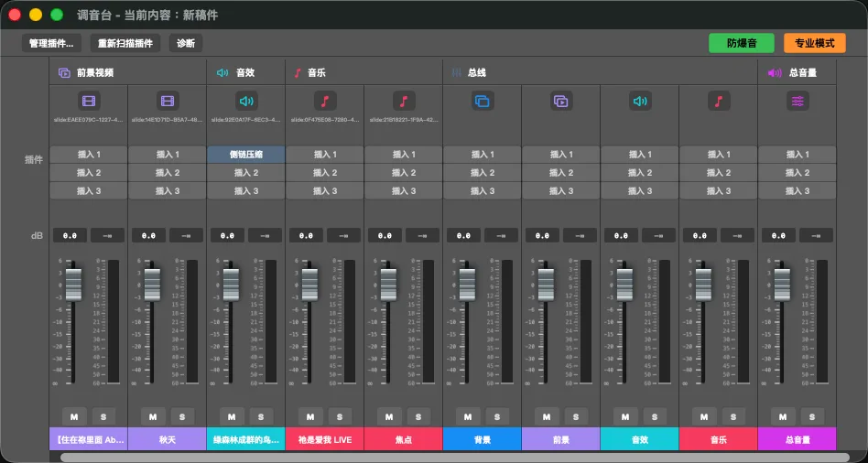Mute the 焦点 channel
This screenshot has width=868, height=463.
point(389,416)
